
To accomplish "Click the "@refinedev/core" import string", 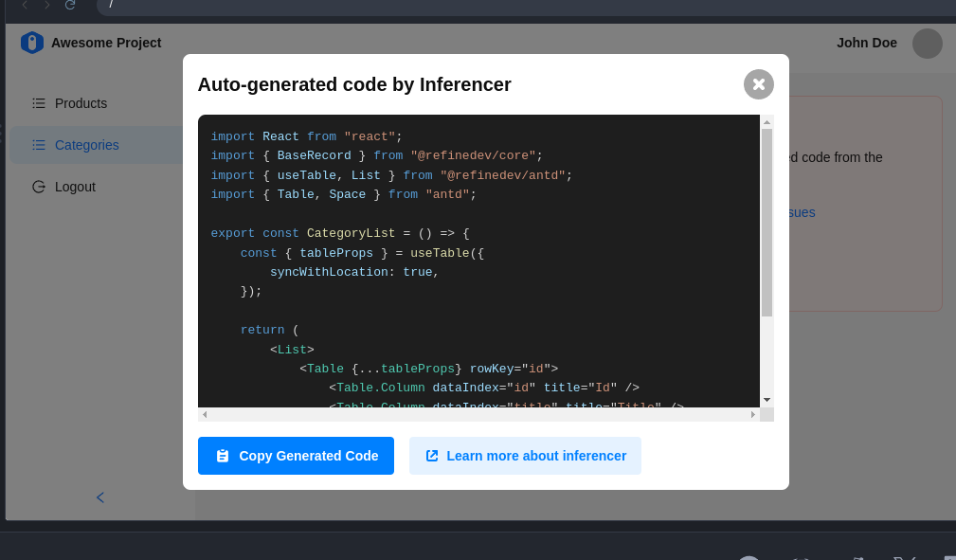I will click(x=473, y=155).
